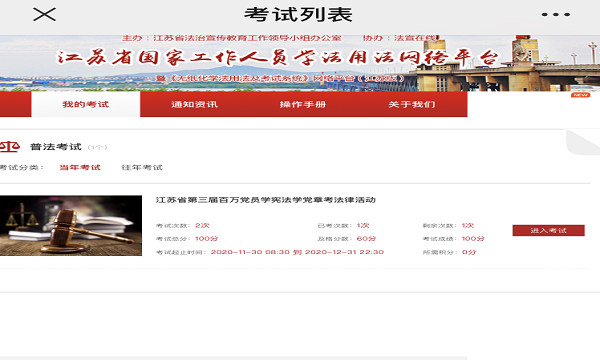Click the 考试列表 page title

298,15
